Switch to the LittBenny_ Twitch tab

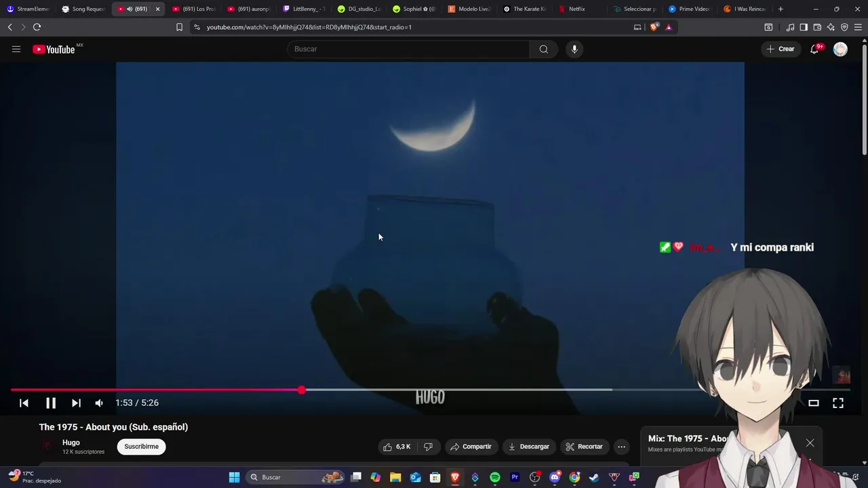(304, 9)
